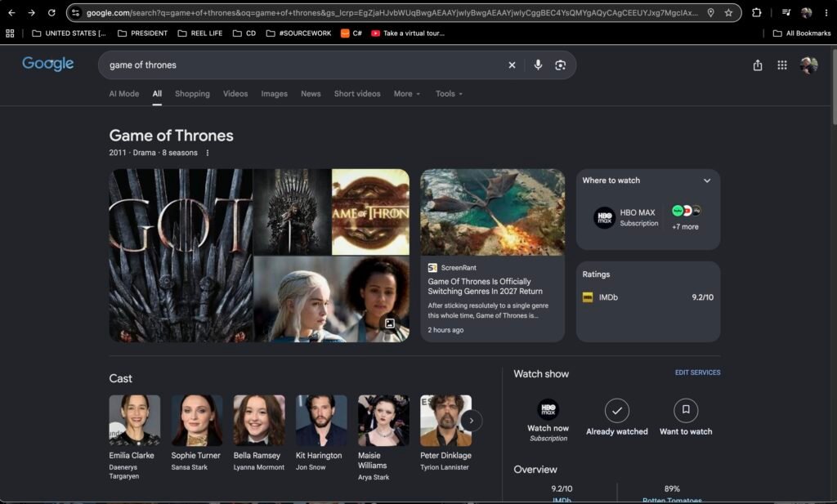Open the More search filters dropdown

[x=407, y=94]
